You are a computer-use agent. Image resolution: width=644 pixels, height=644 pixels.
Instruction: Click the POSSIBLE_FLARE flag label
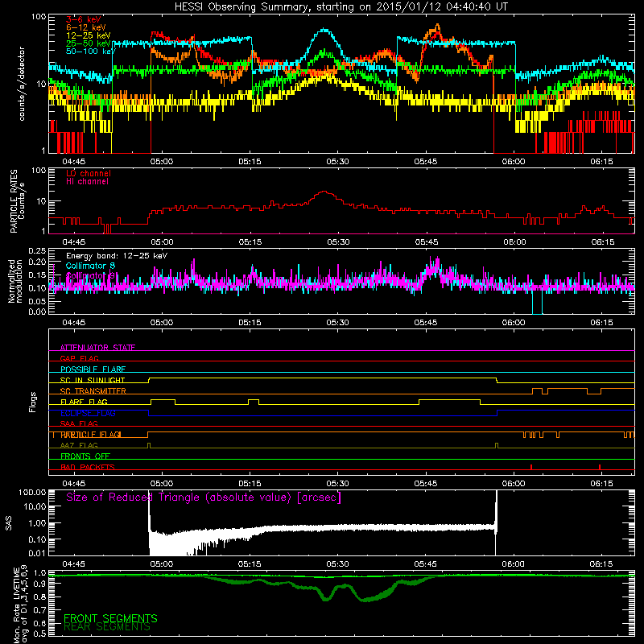pyautogui.click(x=93, y=369)
